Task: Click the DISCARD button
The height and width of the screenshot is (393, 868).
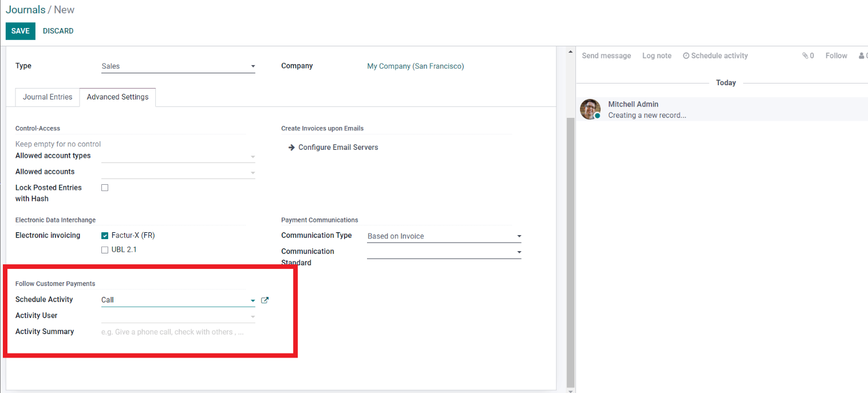Action: [x=58, y=31]
